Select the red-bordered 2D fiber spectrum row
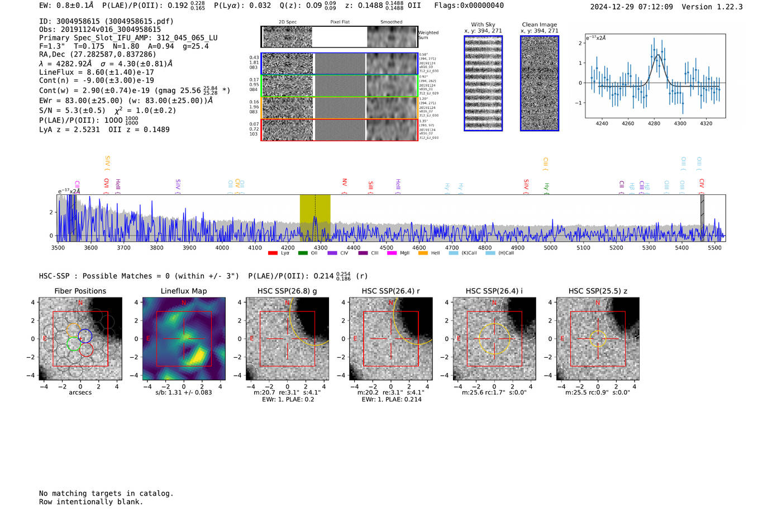The image size is (782, 532). click(x=339, y=130)
